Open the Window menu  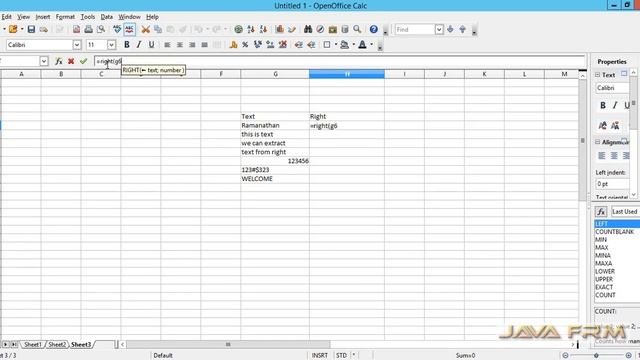point(129,17)
